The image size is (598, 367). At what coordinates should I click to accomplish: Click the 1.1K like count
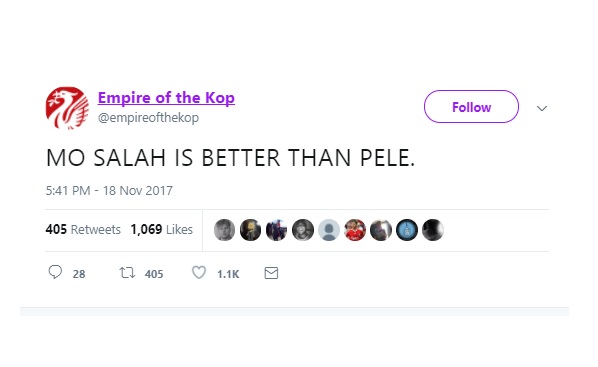click(x=228, y=274)
